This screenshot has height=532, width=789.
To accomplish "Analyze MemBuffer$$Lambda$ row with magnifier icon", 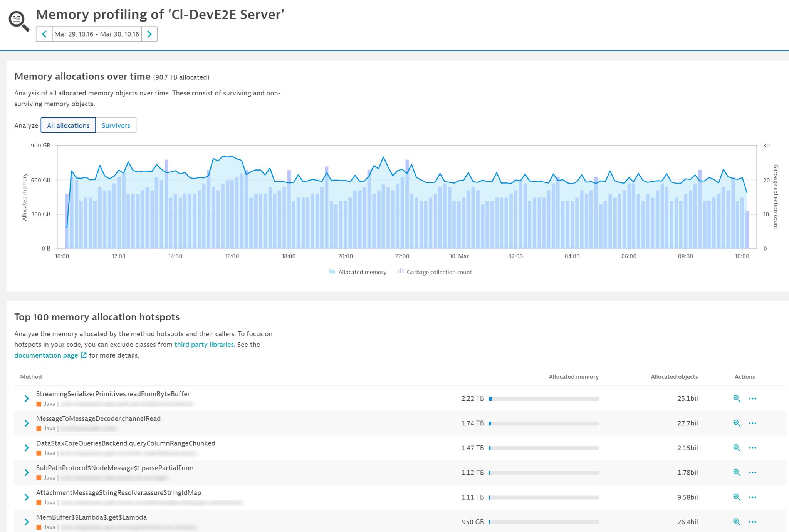I will (737, 522).
